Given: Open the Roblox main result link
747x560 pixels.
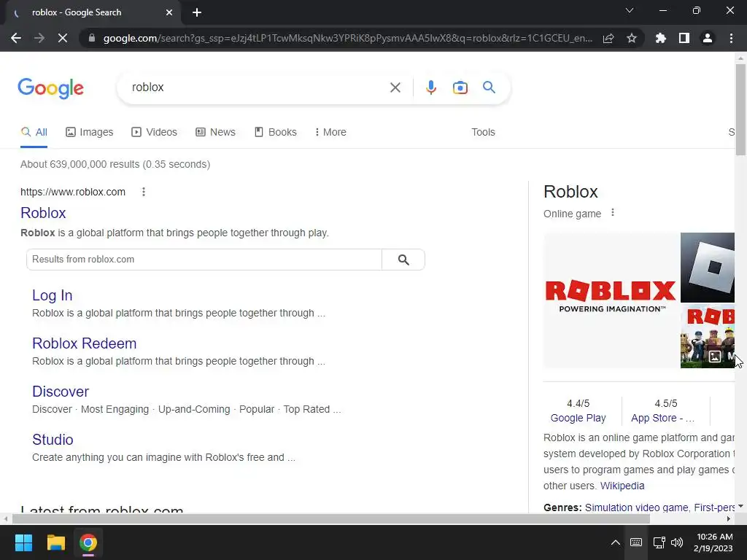Looking at the screenshot, I should [43, 213].
